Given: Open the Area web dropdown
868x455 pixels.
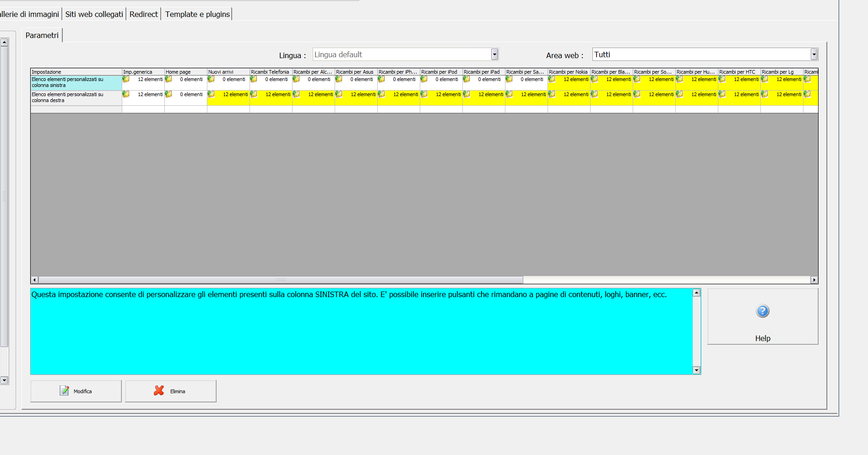Looking at the screenshot, I should (x=814, y=54).
